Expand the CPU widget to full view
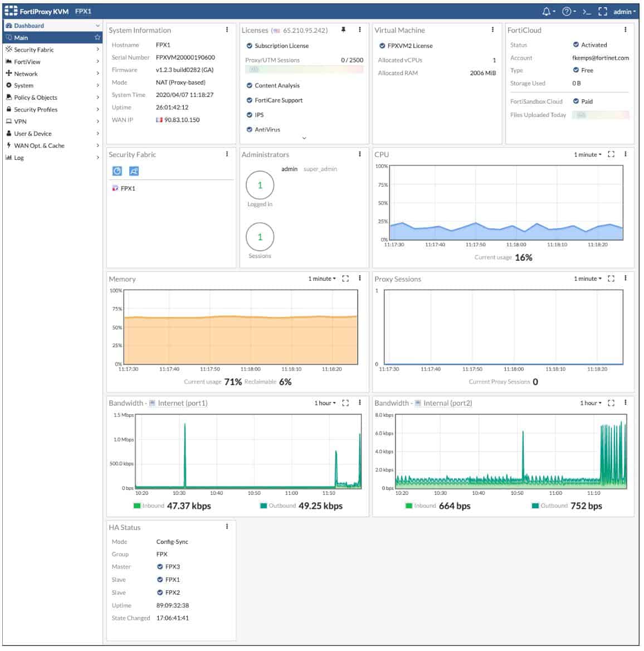Screen dimensions: 644x651 611,154
